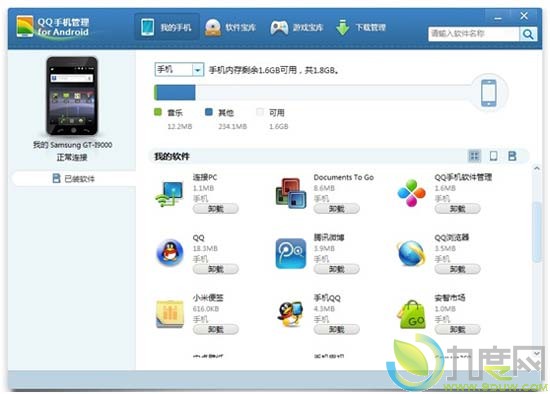Viewport: 550px width, 394px height.
Task: Click the phone icon beside storage bar
Action: click(x=489, y=93)
